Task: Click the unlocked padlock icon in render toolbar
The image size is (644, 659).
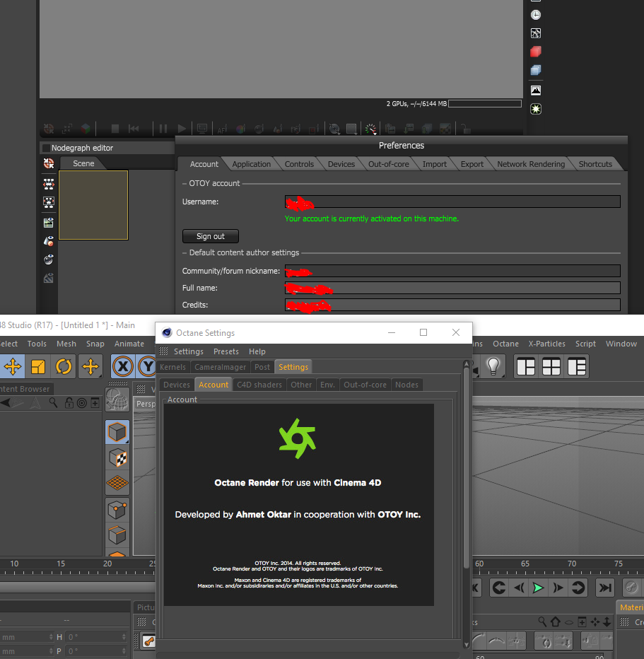Action: [x=465, y=129]
